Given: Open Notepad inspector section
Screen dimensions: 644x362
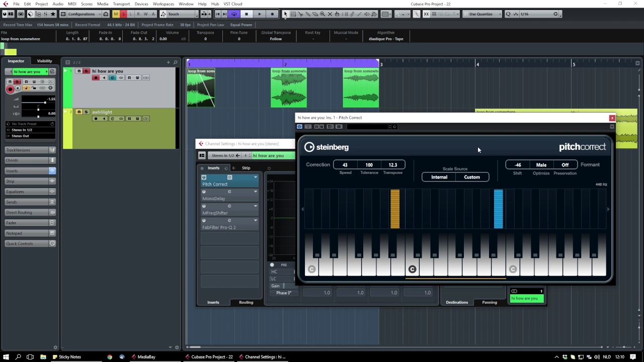Looking at the screenshot, I should 30,233.
